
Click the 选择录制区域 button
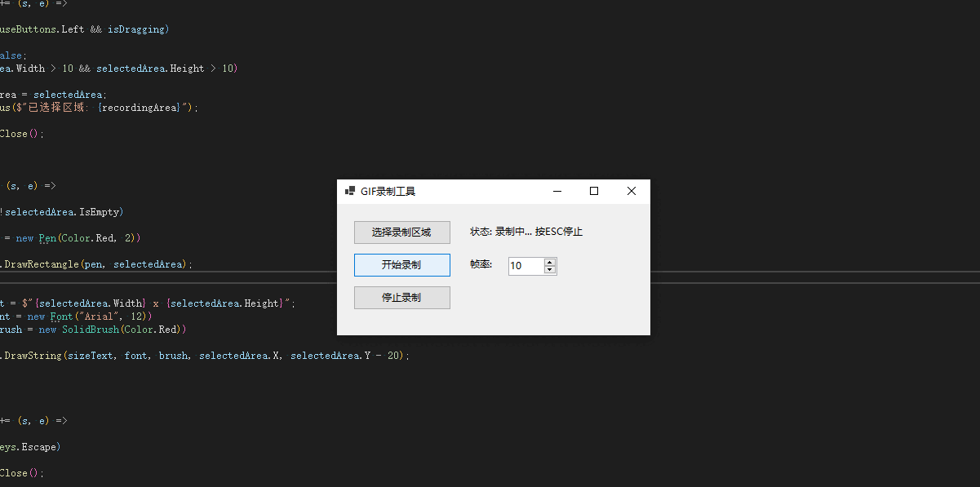[401, 232]
